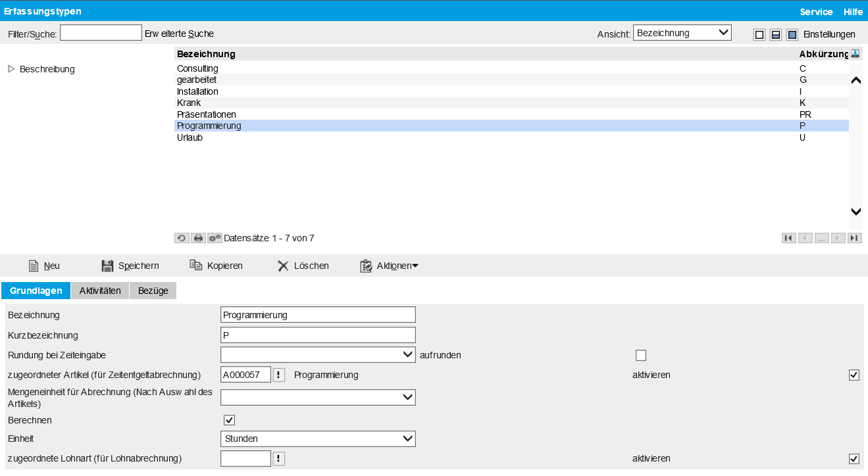Viewport: 868px width, 476px height.
Task: Switch to the Aktivitäten tab
Action: (x=100, y=291)
